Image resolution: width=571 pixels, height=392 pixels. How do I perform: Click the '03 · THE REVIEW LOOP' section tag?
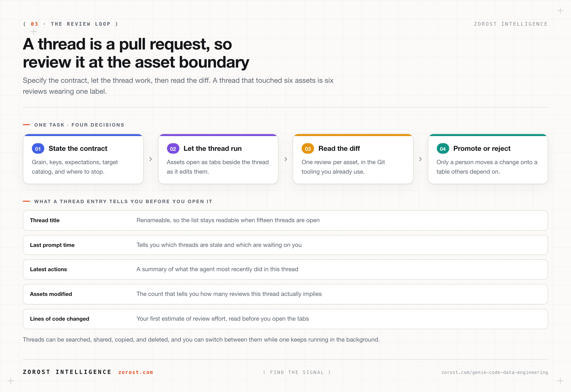71,24
